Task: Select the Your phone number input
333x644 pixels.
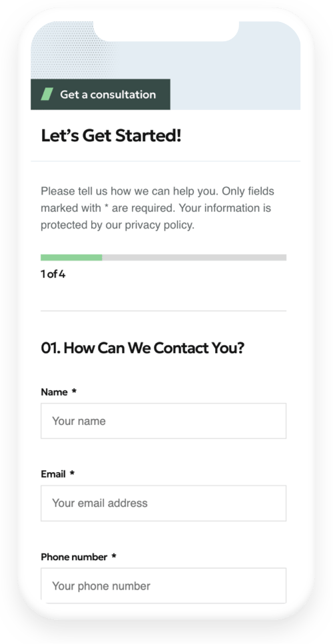Action: click(x=163, y=585)
